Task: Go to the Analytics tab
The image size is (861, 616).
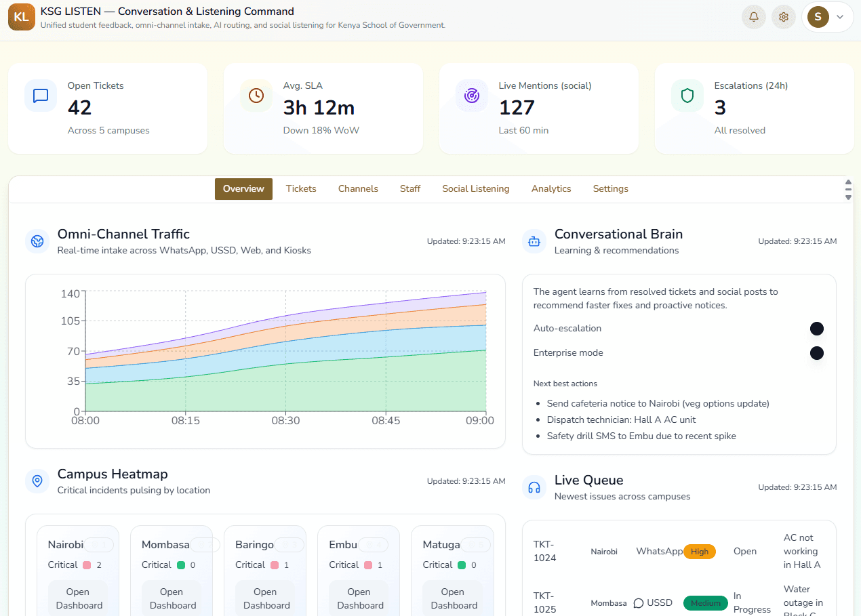Action: coord(551,189)
